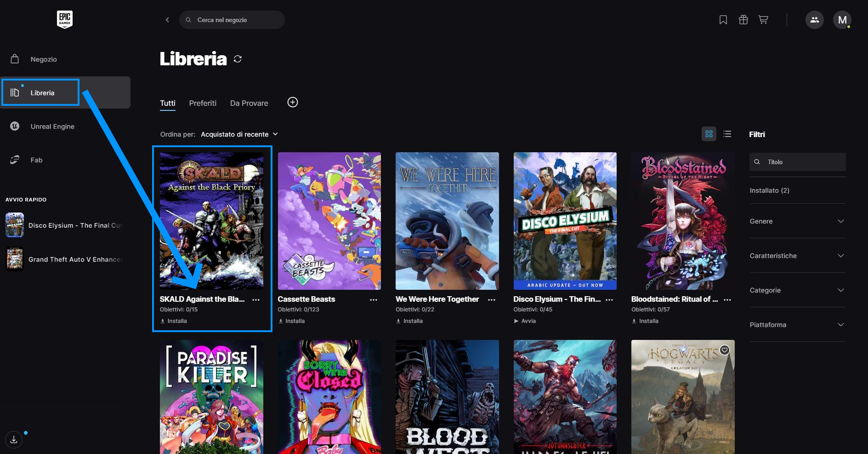Expand the Genere filter section
The width and height of the screenshot is (868, 454).
[797, 221]
